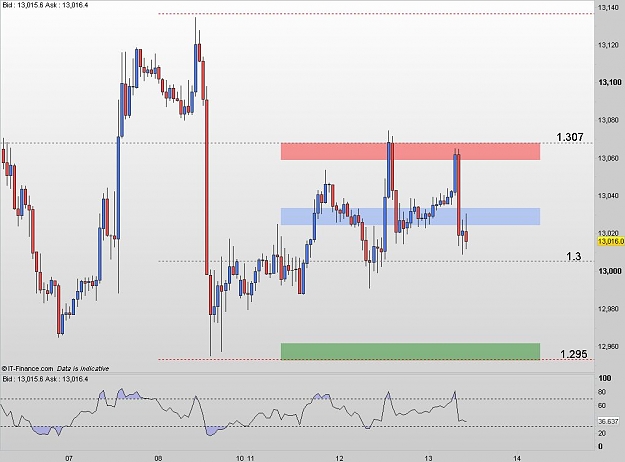Click the date label 10 11 on time axis
Screen dimensions: 625x462
point(245,458)
